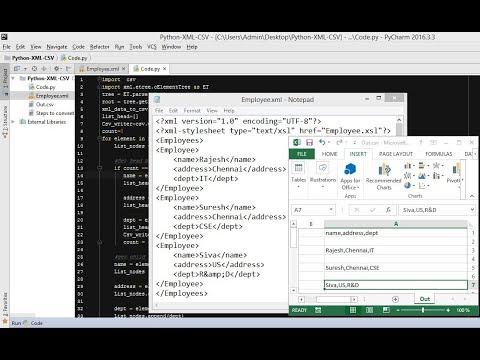Click the Excel zoom out minus button
The image size is (480, 360).
(x=398, y=310)
